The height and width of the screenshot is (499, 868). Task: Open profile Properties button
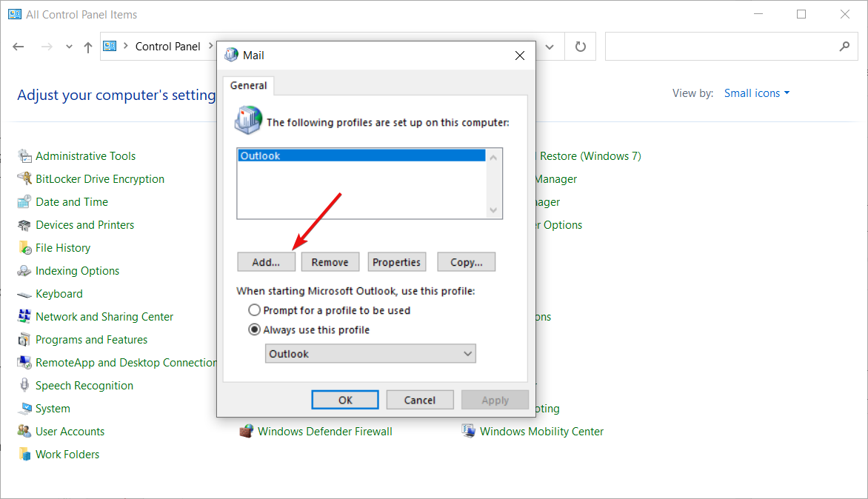396,262
